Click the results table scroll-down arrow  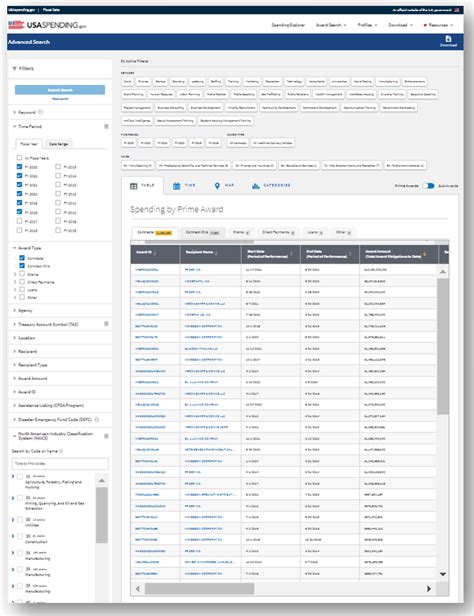point(443,574)
